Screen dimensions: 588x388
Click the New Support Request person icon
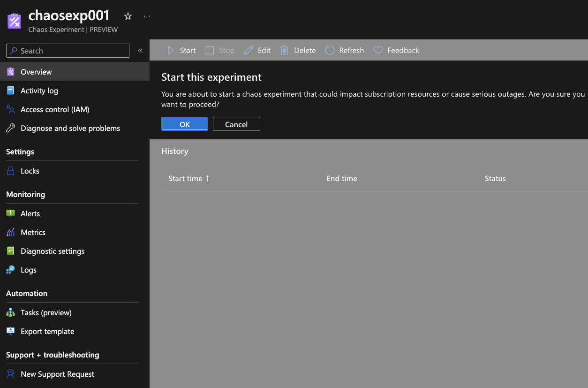coord(10,374)
